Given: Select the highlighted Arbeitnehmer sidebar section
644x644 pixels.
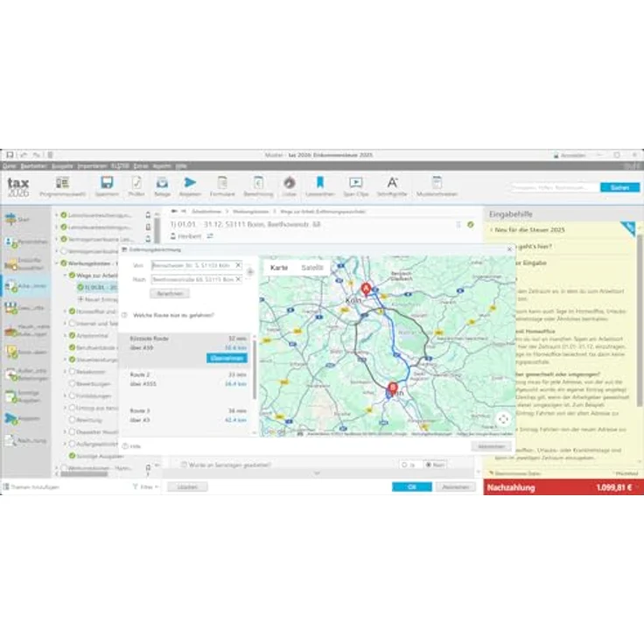Looking at the screenshot, I should click(25, 286).
